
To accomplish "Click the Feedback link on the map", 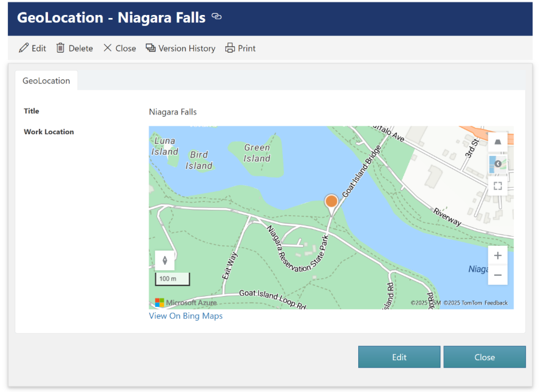I will pos(495,303).
